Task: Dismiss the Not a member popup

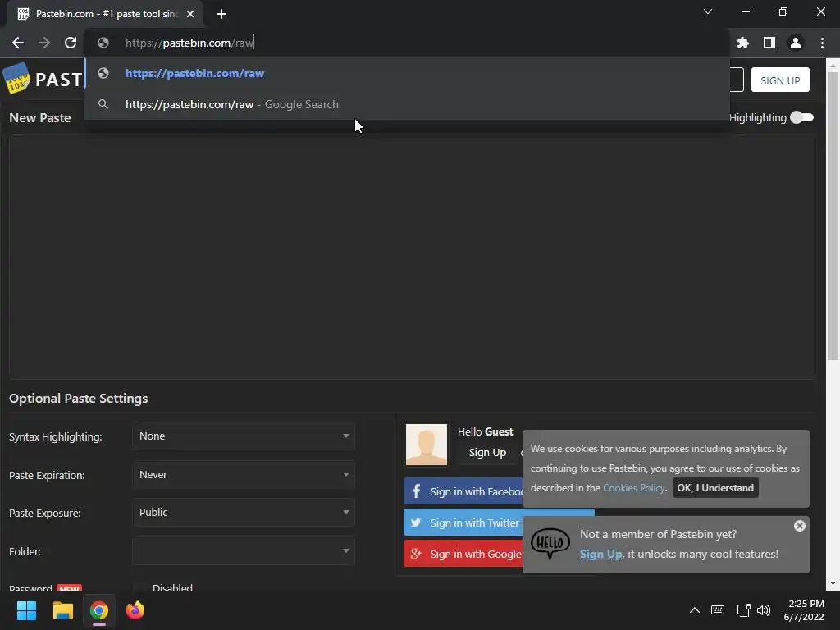Action: [x=799, y=526]
